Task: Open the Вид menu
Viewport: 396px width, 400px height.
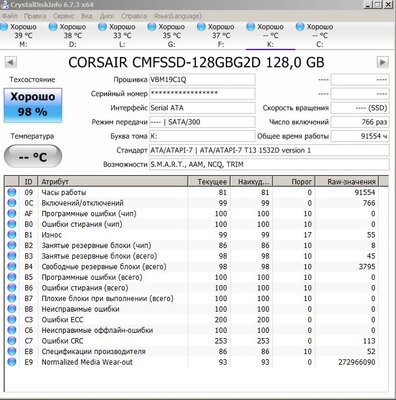Action: coord(87,16)
